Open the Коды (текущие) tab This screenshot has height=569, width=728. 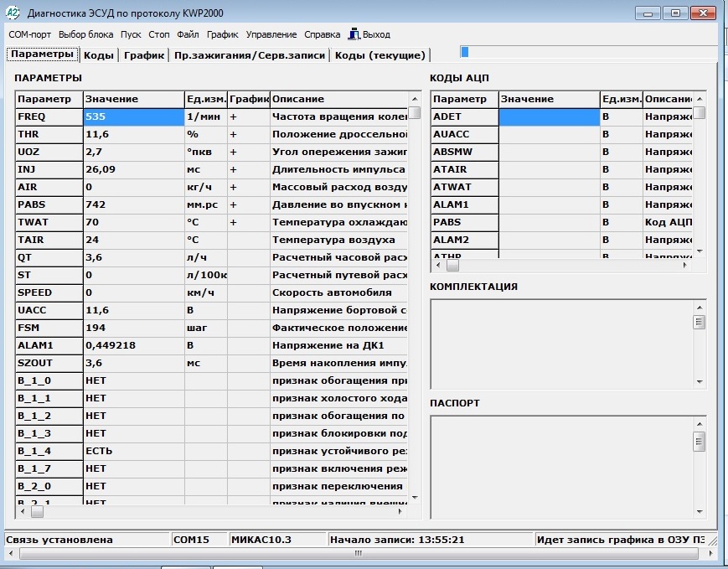coord(379,55)
